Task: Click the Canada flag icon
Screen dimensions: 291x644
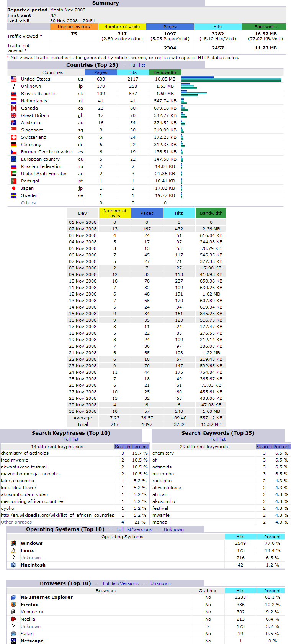Action: click(14, 108)
